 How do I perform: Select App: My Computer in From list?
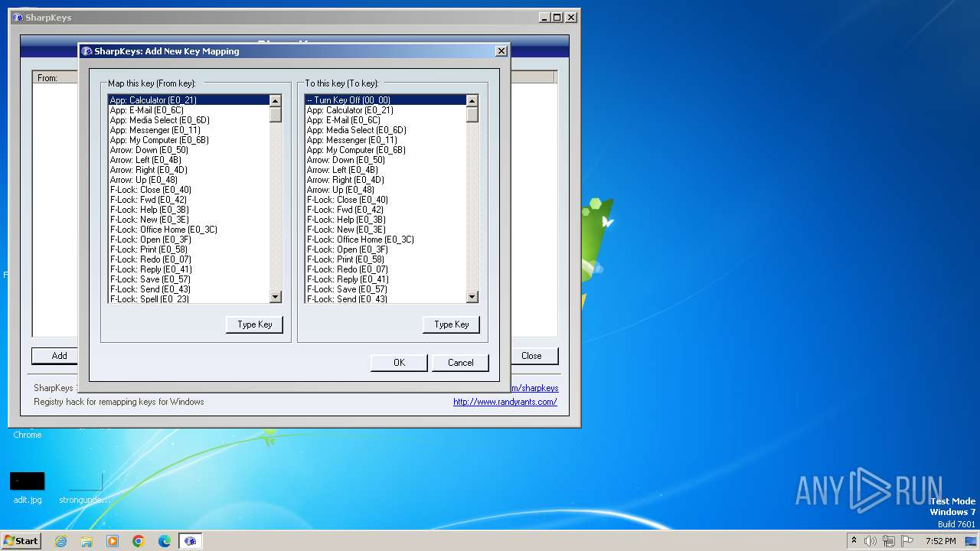click(x=189, y=140)
